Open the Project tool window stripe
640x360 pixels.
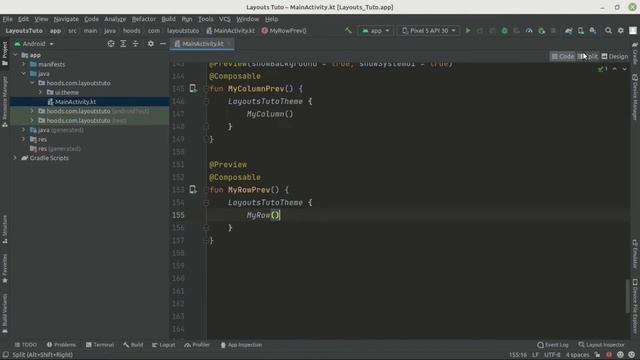tap(5, 53)
